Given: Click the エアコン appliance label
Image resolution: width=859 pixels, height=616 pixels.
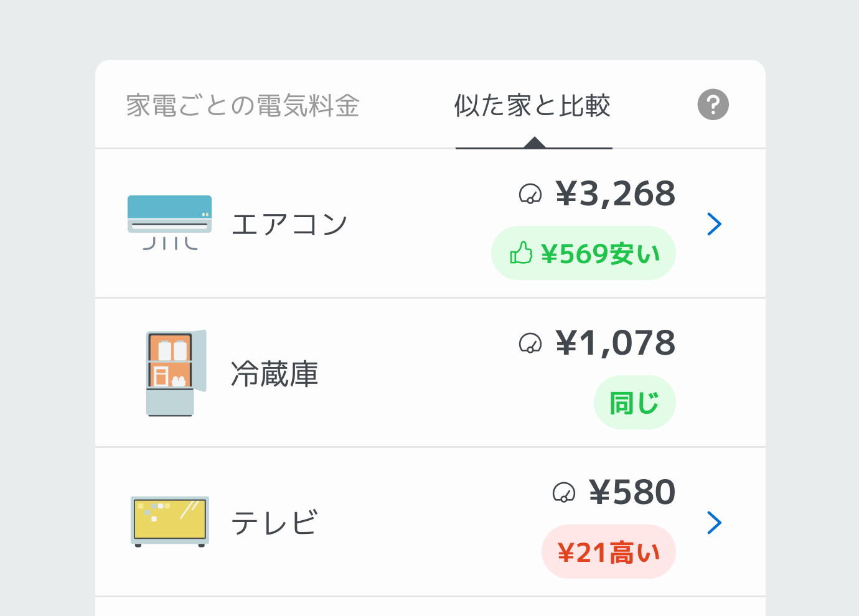Looking at the screenshot, I should [289, 225].
